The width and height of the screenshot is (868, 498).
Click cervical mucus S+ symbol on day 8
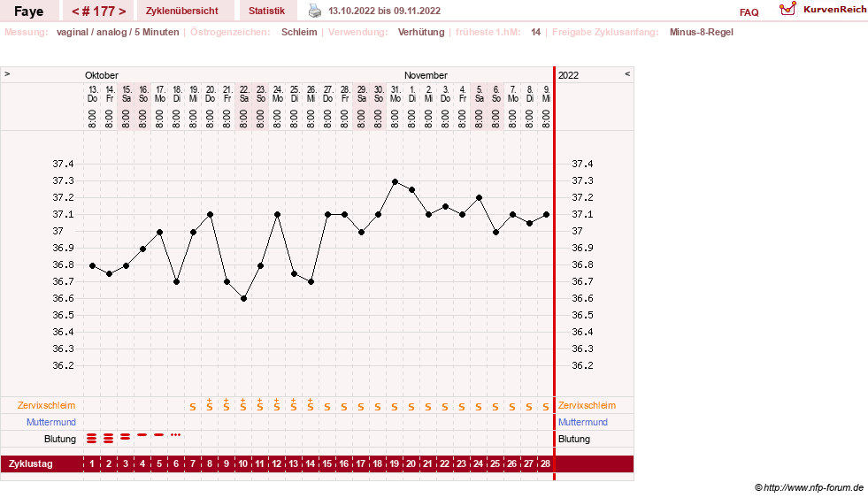click(x=209, y=404)
